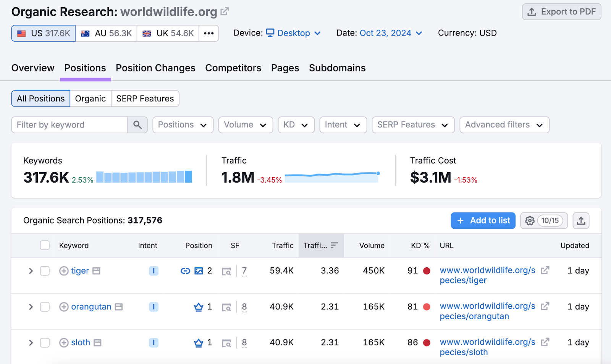Open the KD filter dropdown

pyautogui.click(x=296, y=125)
